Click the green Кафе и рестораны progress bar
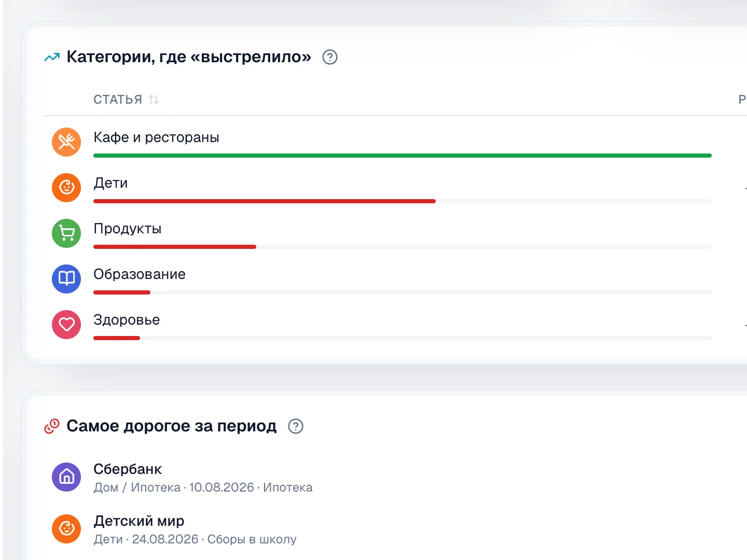Screen dimensions: 747x560 tap(403, 156)
